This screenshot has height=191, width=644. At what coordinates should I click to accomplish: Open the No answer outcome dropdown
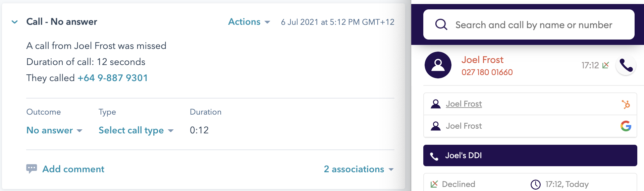pos(54,130)
